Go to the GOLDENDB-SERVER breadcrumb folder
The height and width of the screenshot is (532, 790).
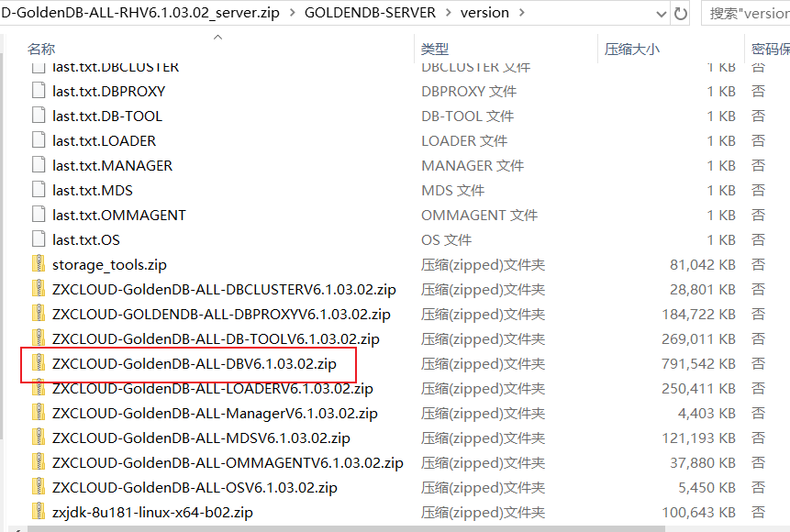click(370, 13)
